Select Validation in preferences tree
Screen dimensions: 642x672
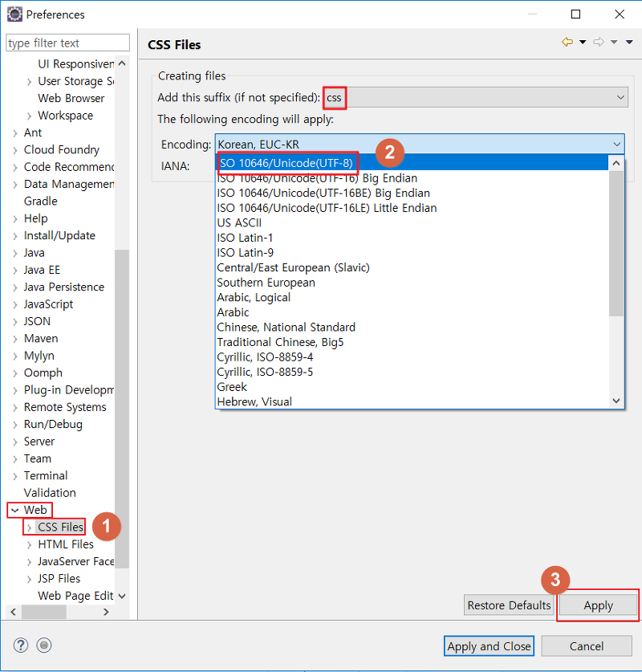pos(50,492)
